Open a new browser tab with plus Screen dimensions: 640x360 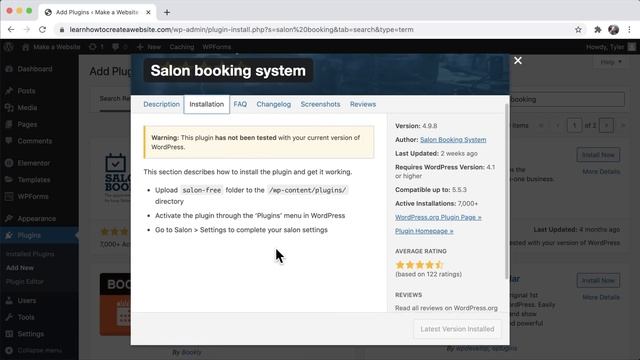(x=167, y=12)
